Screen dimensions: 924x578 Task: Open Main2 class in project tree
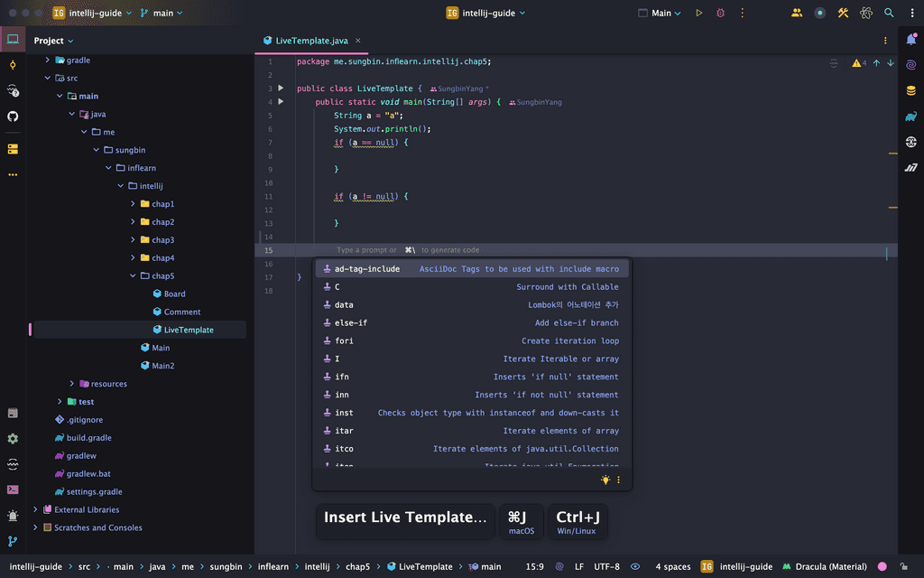[157, 366]
